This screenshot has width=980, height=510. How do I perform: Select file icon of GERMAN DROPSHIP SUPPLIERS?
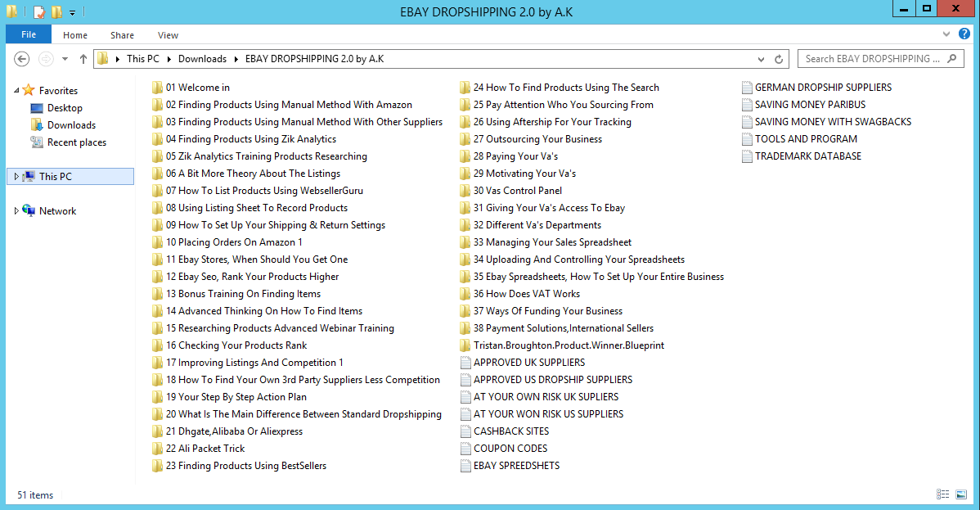[x=747, y=87]
